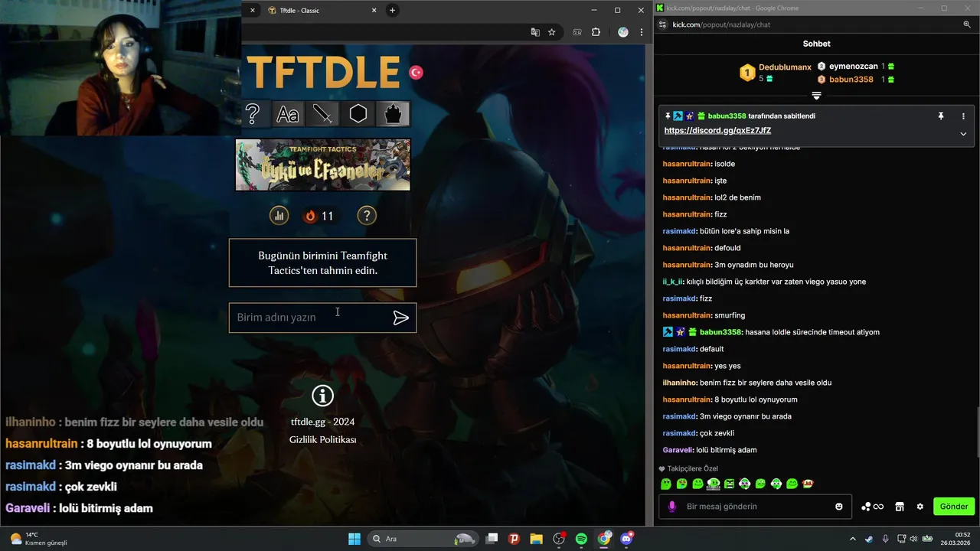980x551 pixels.
Task: Open the Chrome profile avatar
Action: [623, 32]
